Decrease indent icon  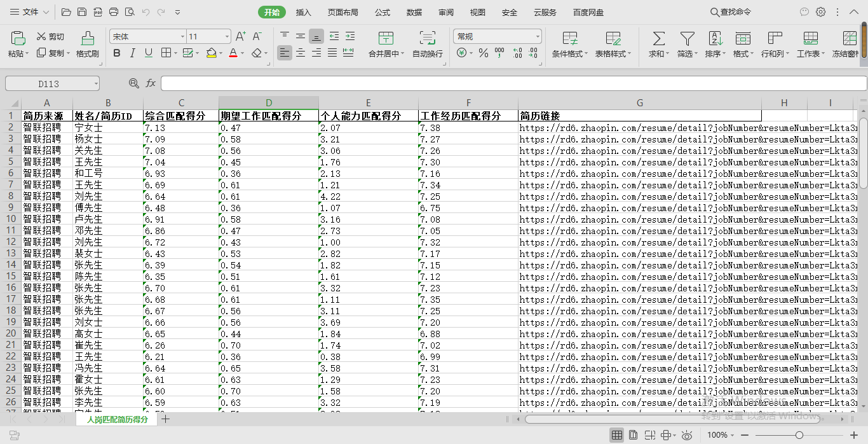click(x=334, y=36)
